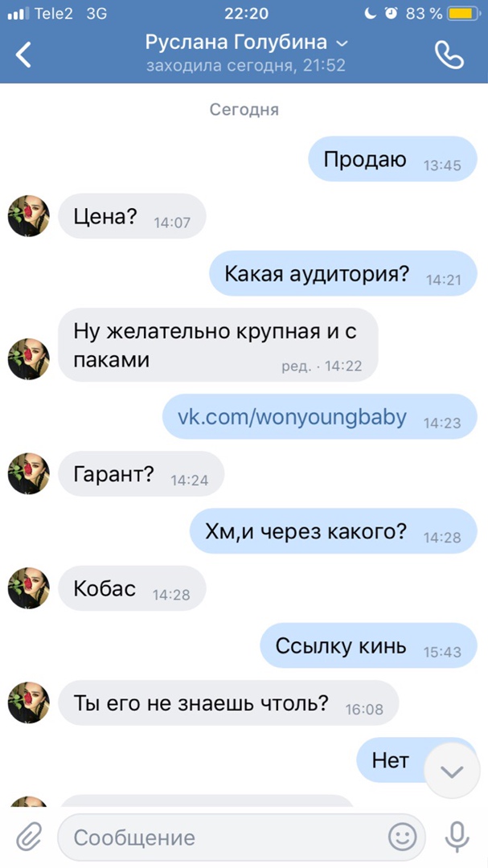This screenshot has height=868, width=488.
Task: Start a voice call via phone icon
Action: (x=449, y=55)
